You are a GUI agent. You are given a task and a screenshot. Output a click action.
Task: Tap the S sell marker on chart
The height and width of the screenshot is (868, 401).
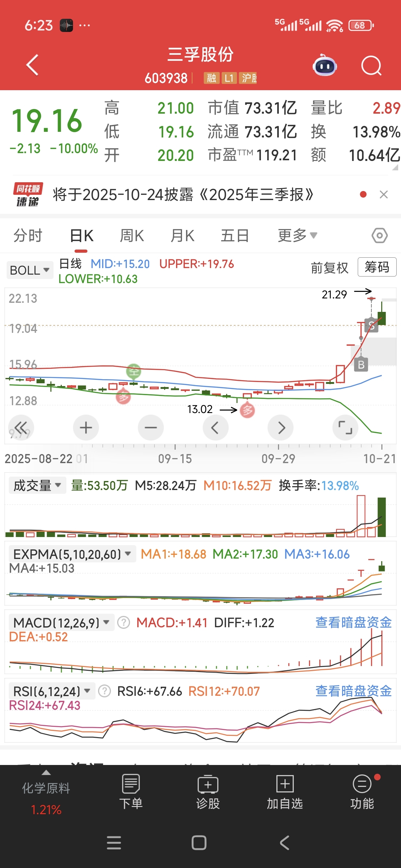371,325
